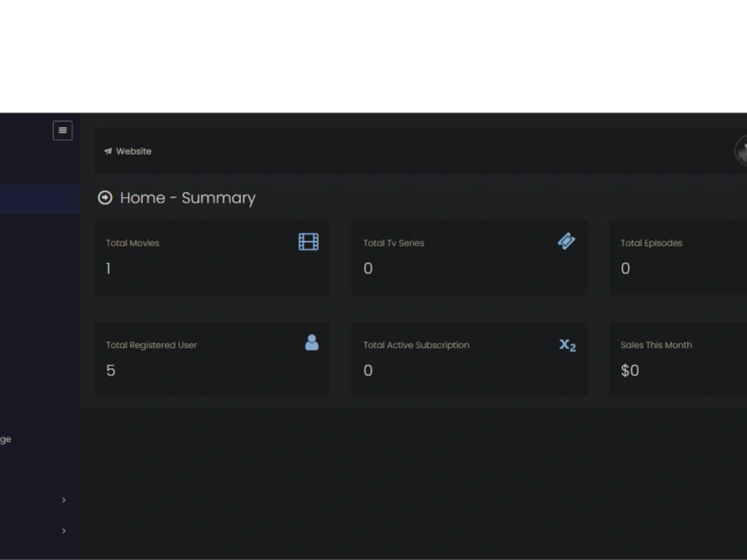The image size is (747, 560).
Task: Toggle the sidebar hamburger menu button
Action: (x=63, y=131)
